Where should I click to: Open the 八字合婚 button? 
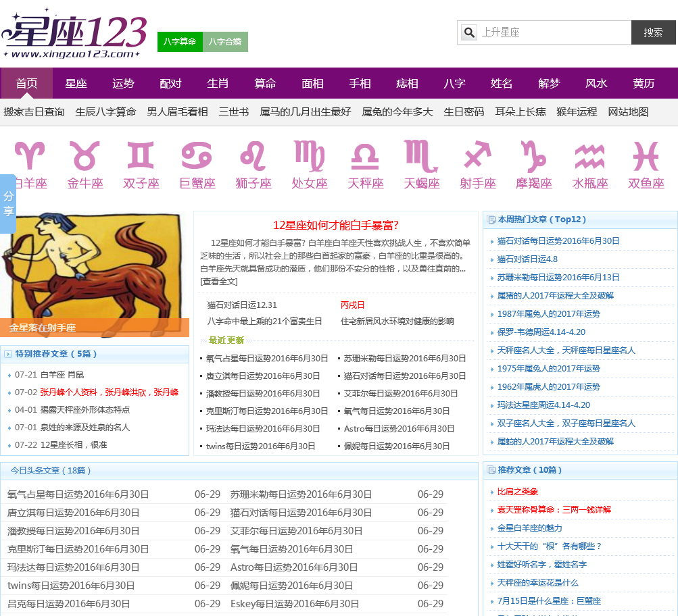(225, 41)
